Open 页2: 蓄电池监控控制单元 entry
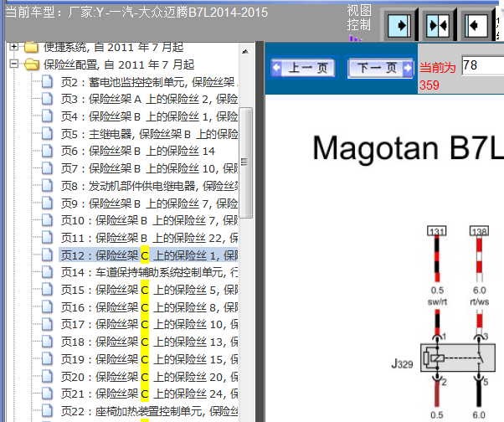504x422 pixels. 150,82
